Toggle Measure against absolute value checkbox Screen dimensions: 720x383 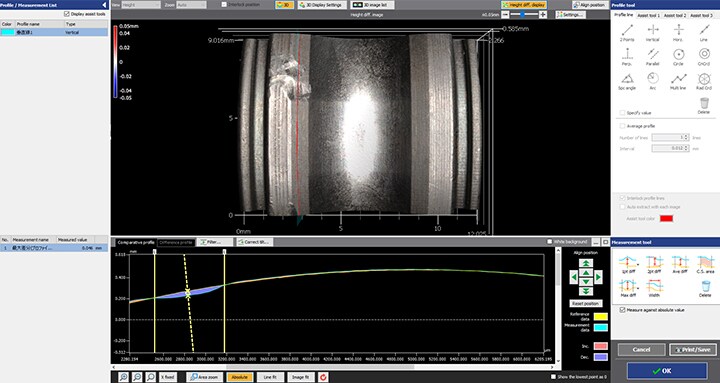coord(622,310)
